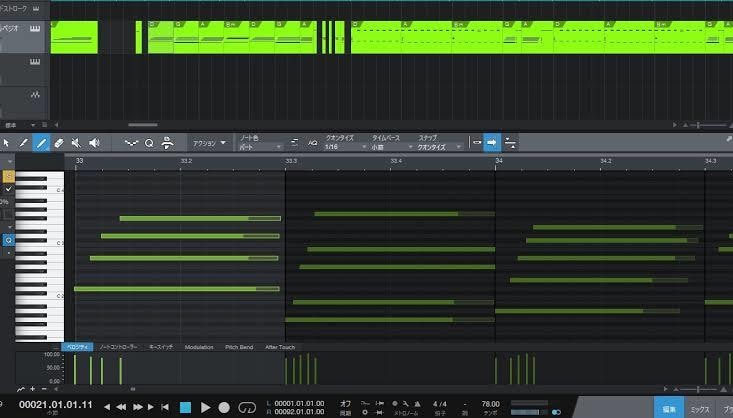Click the keyboard icon on arpeggio track
Viewport: 733px width, 418px height.
tap(35, 29)
